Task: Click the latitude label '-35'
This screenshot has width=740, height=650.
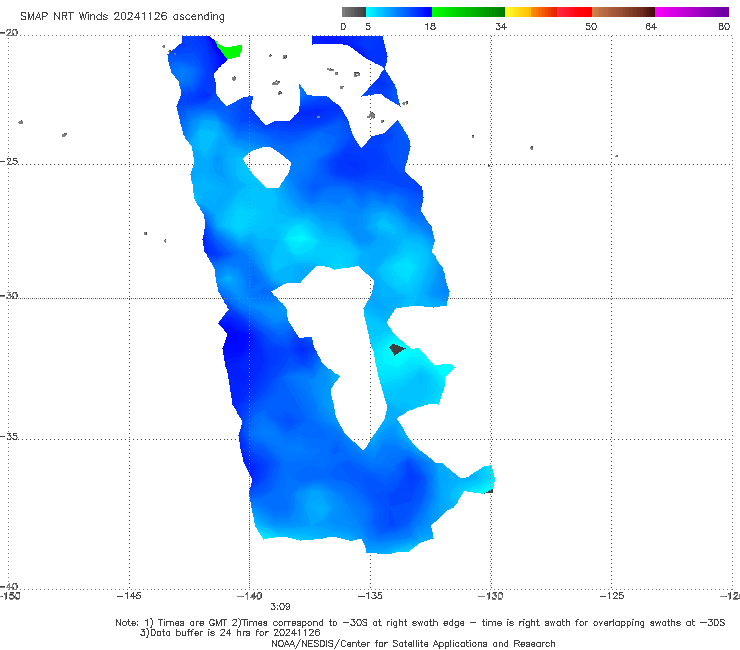Action: click(10, 436)
